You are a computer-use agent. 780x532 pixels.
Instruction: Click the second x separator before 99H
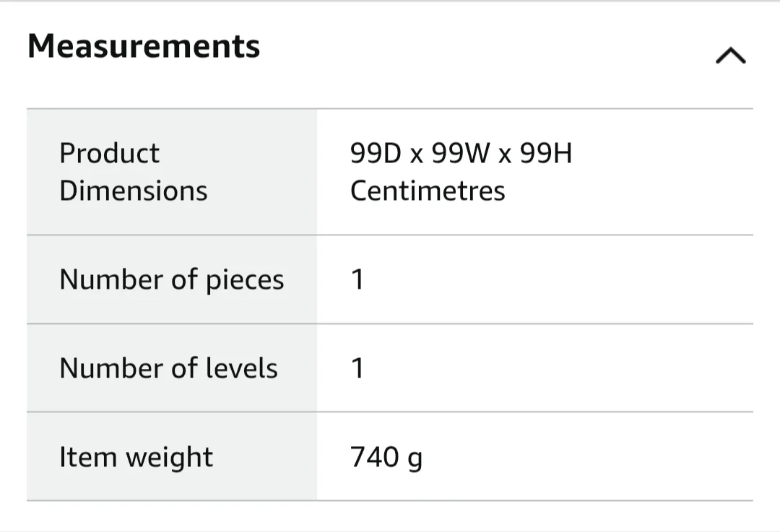point(505,155)
